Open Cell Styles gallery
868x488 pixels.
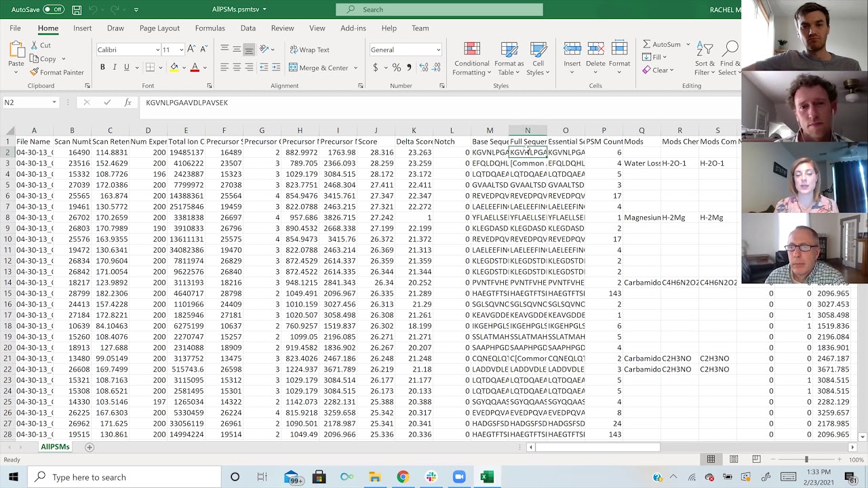(538, 59)
